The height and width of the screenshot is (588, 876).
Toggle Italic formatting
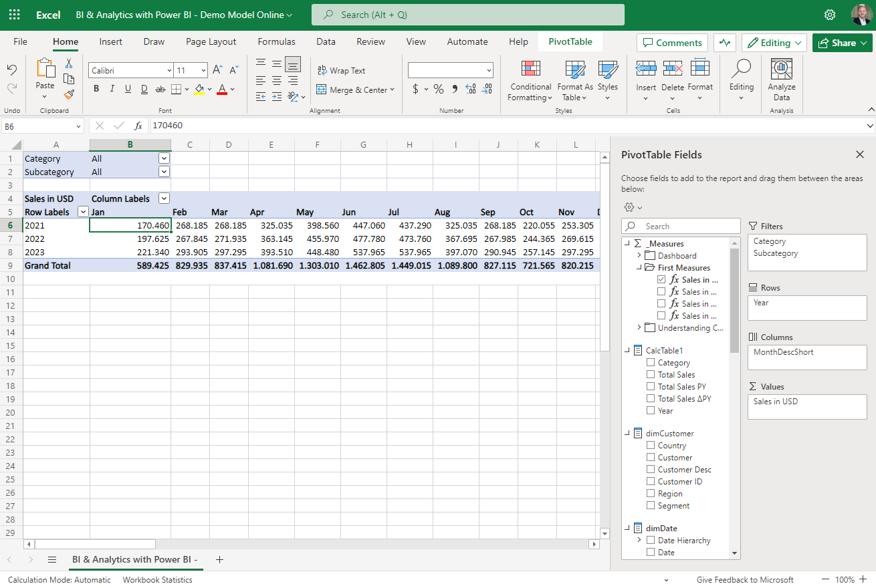[x=112, y=89]
